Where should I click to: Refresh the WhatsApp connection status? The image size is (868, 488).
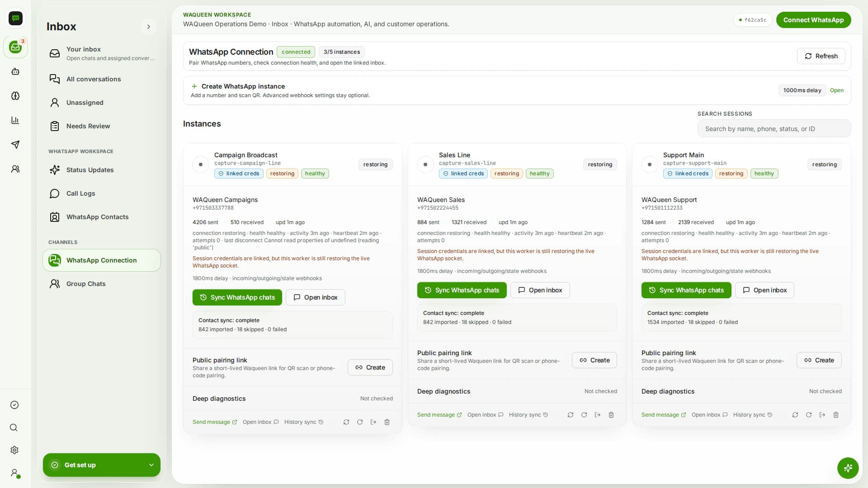821,56
